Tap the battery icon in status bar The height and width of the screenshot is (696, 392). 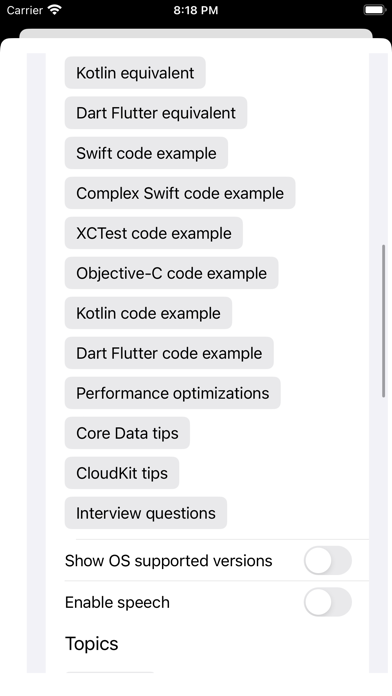click(x=375, y=10)
